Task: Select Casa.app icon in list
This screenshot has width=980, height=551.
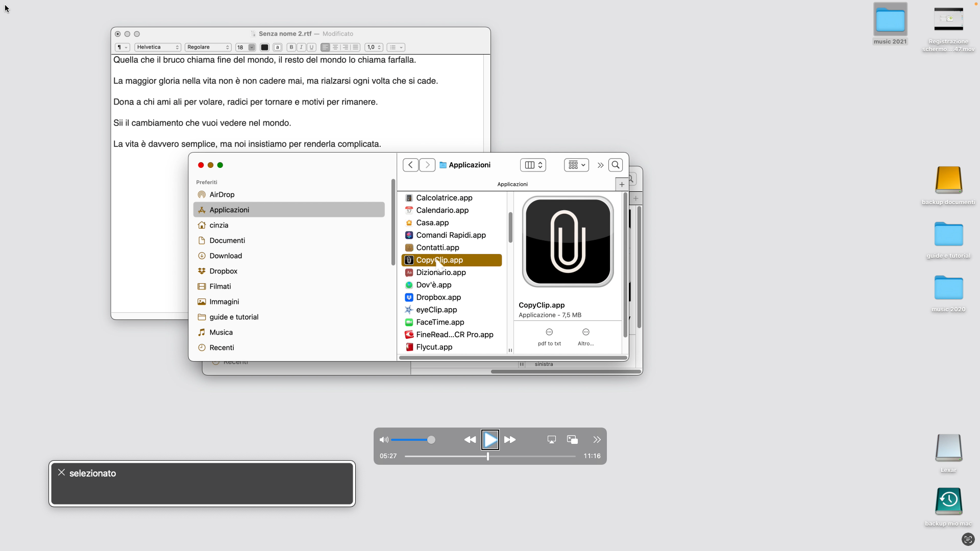Action: pos(409,223)
